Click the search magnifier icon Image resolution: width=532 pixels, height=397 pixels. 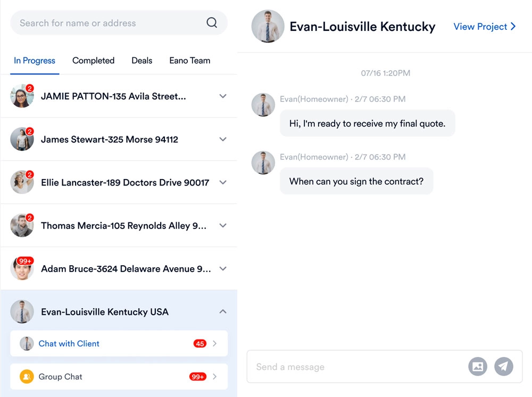point(212,23)
